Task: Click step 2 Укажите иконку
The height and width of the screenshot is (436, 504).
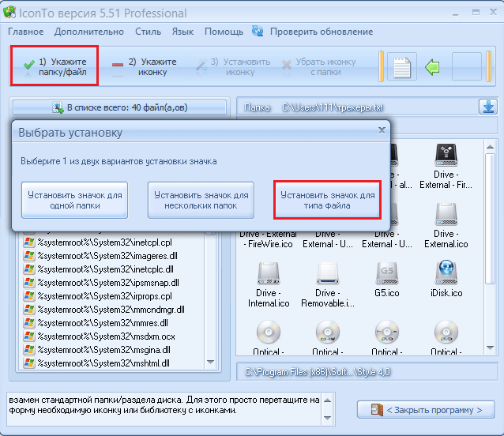Action: coord(145,66)
